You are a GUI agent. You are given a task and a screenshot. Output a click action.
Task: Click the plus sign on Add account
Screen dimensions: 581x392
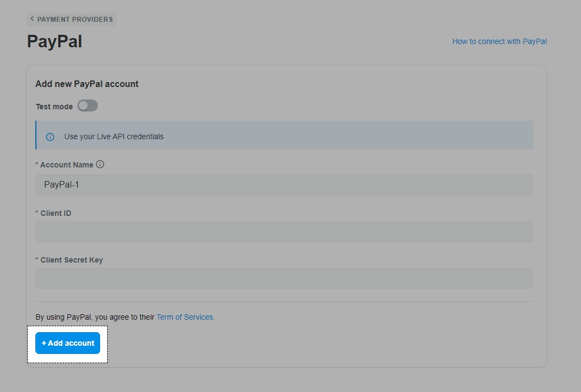(44, 343)
